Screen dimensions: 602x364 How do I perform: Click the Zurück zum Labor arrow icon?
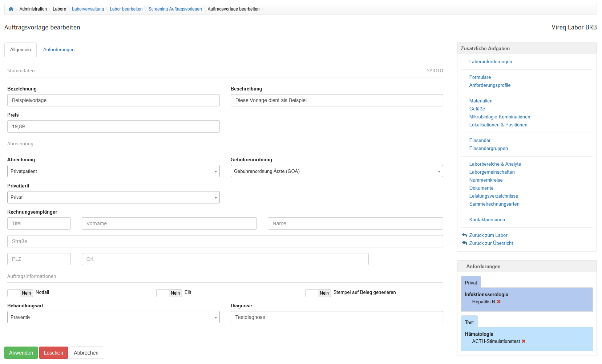(x=464, y=235)
